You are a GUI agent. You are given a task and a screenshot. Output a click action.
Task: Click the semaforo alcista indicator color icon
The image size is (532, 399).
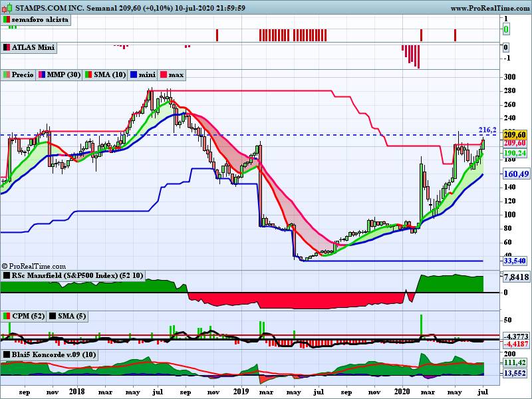(x=6, y=20)
